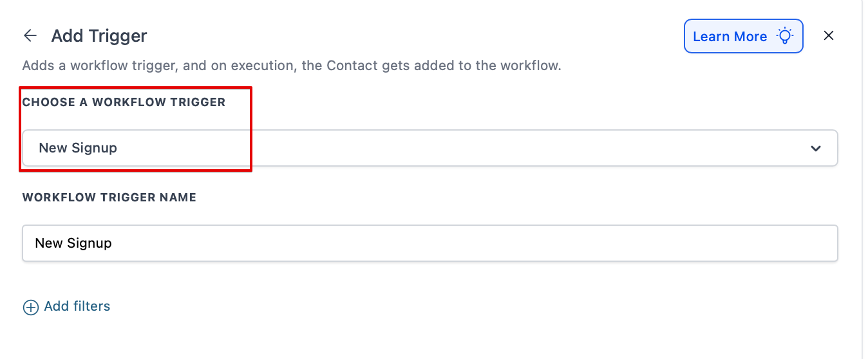Focus the Workflow Trigger Name input field
Screen dimensions: 868x359
[429, 243]
